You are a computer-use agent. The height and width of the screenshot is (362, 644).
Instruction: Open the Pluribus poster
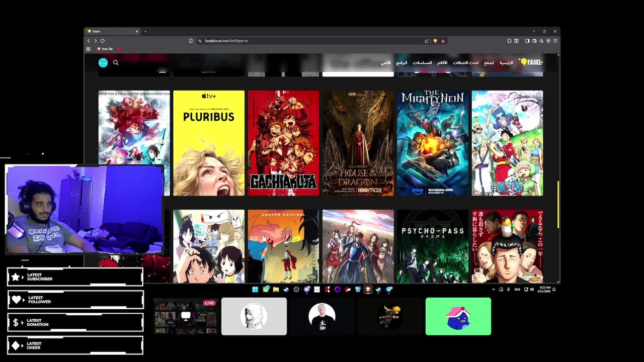(x=209, y=143)
